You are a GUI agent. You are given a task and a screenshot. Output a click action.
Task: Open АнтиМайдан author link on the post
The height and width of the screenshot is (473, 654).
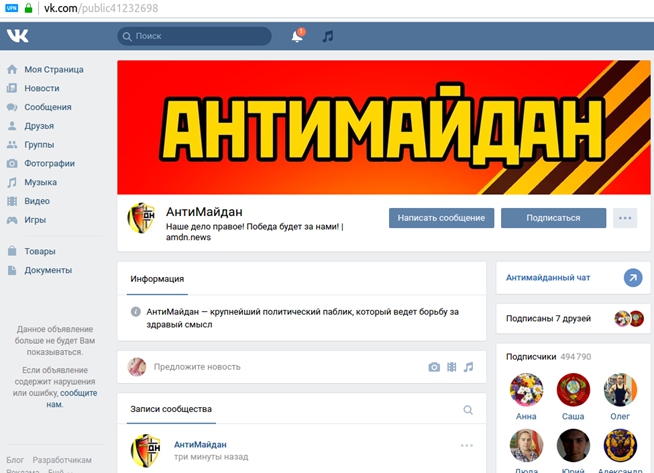pos(200,445)
